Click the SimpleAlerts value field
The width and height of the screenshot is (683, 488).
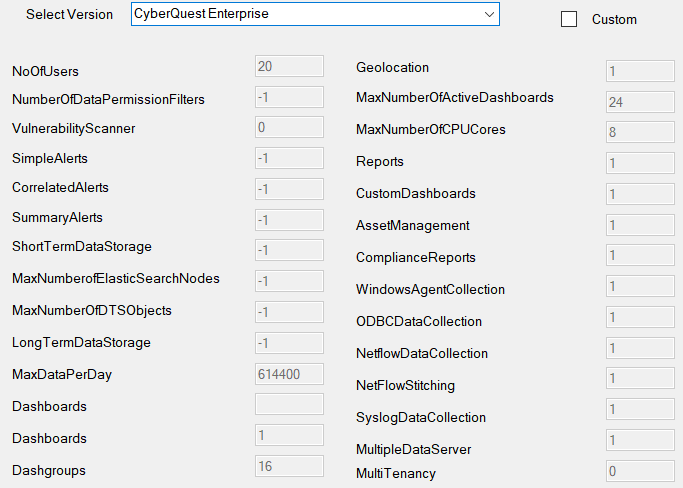coord(289,158)
